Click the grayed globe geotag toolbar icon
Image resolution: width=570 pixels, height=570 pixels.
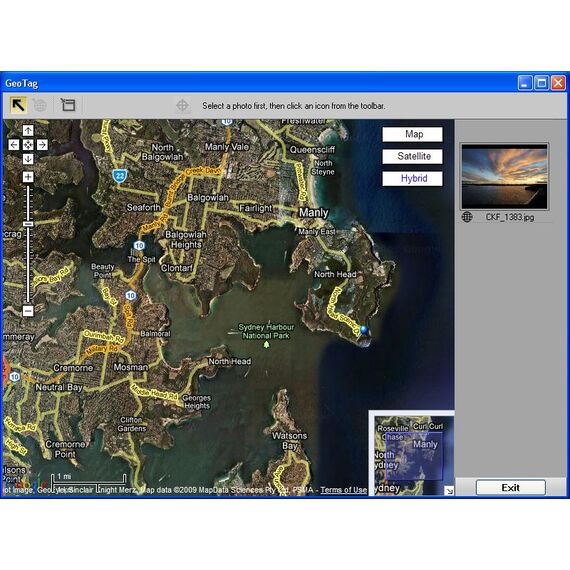(40, 105)
